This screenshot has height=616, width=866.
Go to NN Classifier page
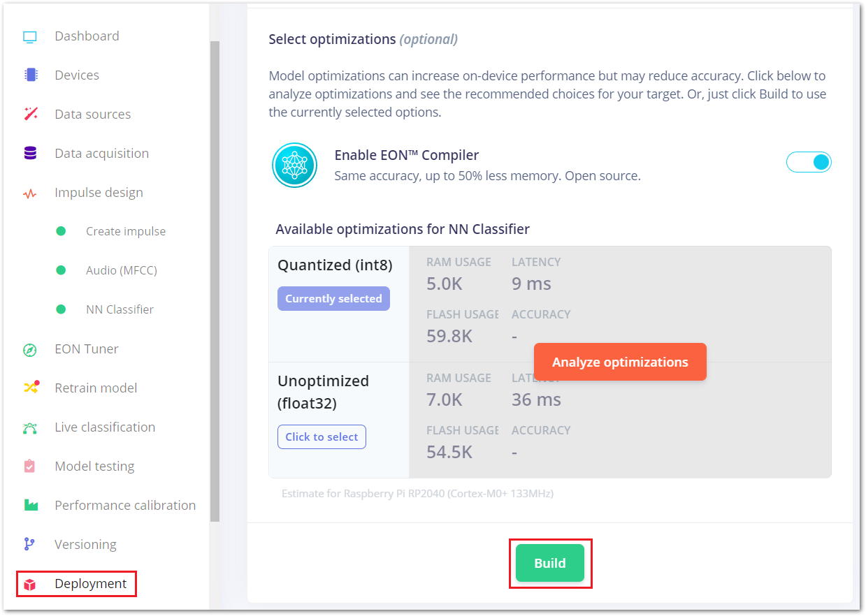120,309
